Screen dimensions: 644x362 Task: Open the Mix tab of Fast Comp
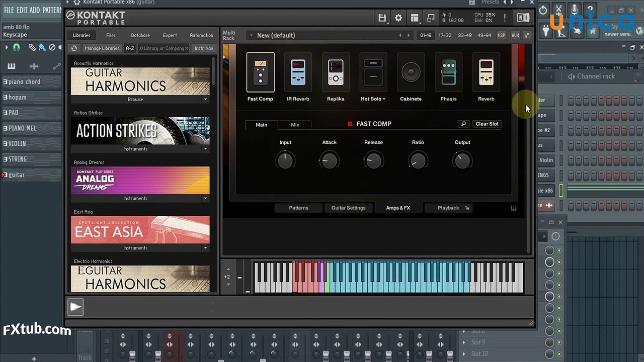tap(295, 125)
